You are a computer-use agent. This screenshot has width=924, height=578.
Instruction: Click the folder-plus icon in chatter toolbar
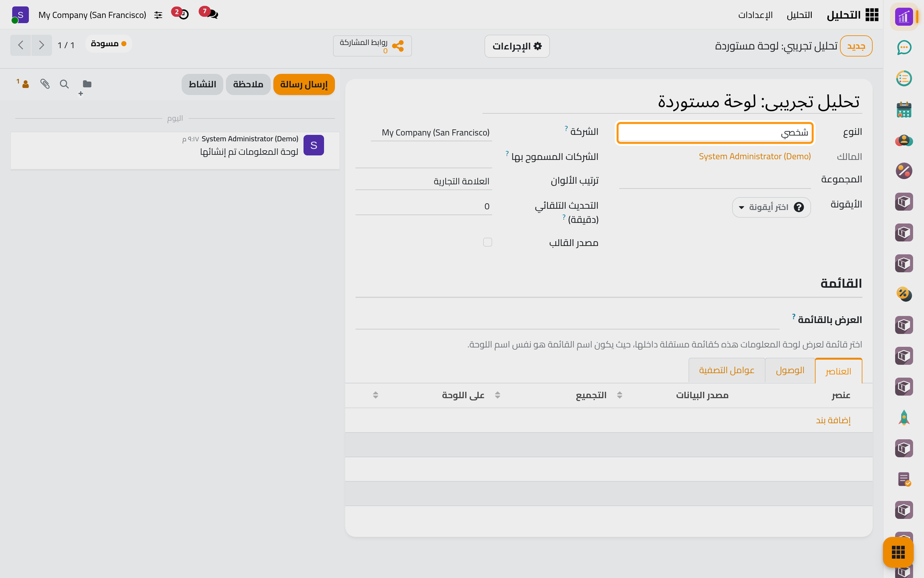click(x=85, y=87)
